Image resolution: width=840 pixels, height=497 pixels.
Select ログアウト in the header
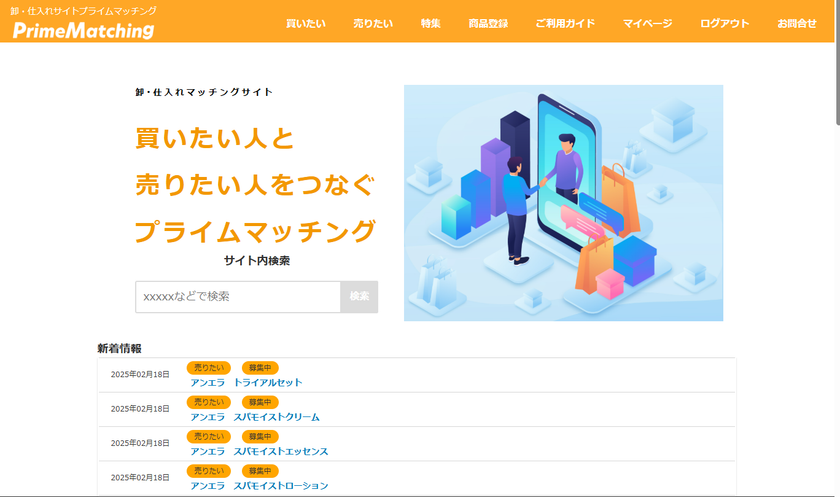[x=724, y=24]
